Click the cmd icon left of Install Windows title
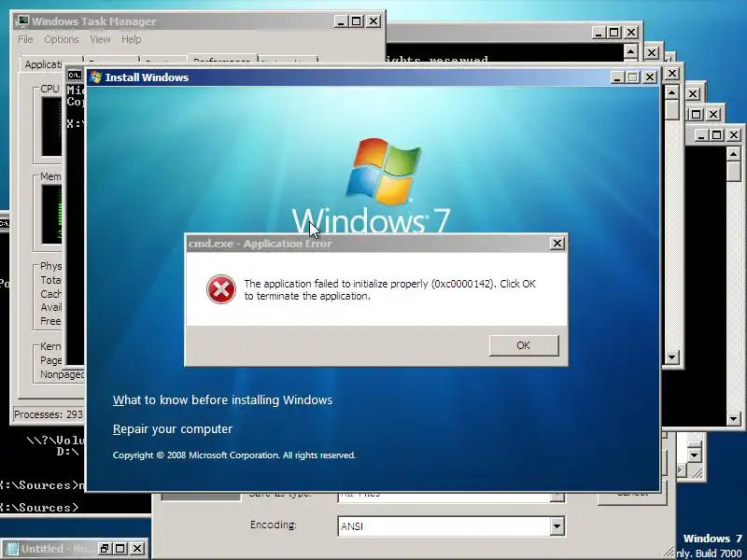747x560 pixels. 75,76
